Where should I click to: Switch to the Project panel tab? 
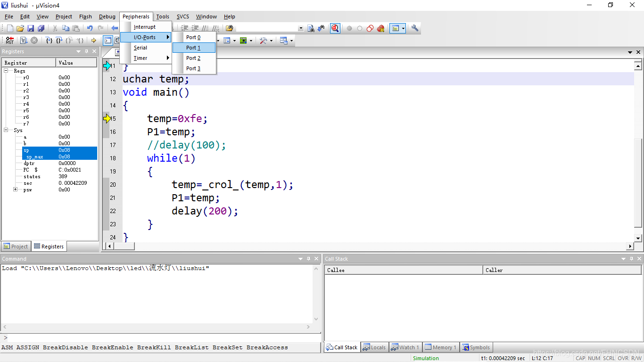[x=16, y=246]
